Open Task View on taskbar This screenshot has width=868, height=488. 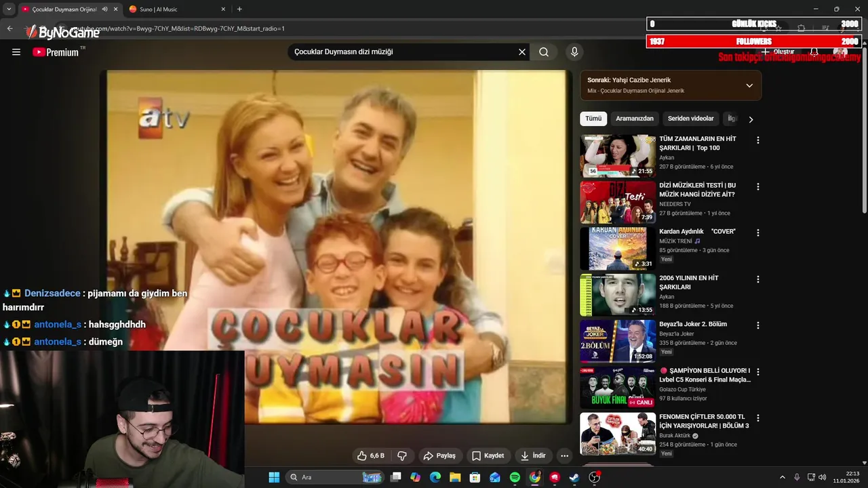coord(396,477)
